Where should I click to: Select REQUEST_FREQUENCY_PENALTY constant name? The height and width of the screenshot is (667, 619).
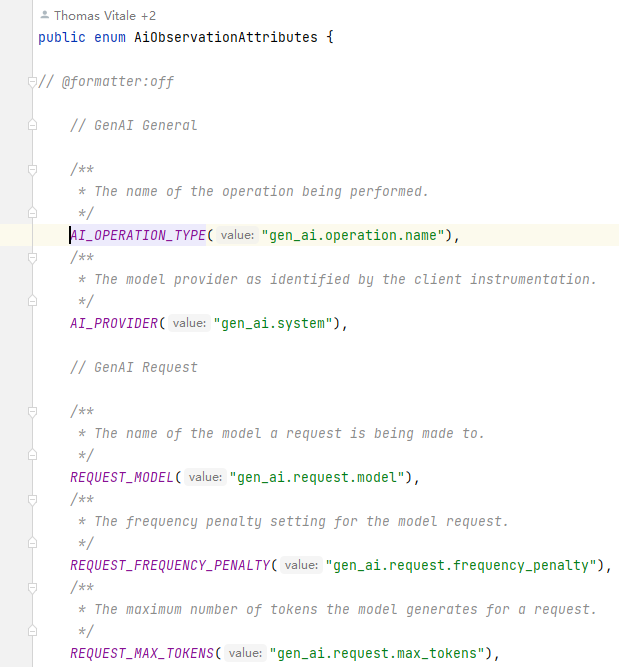point(170,565)
